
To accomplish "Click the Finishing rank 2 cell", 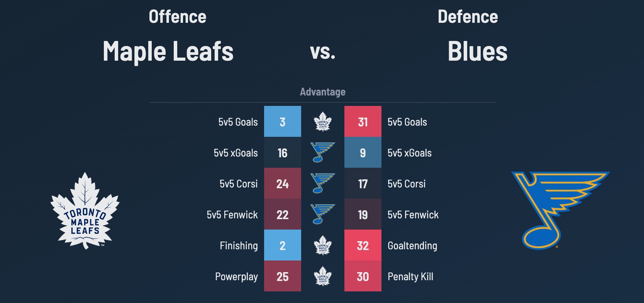I will point(283,245).
